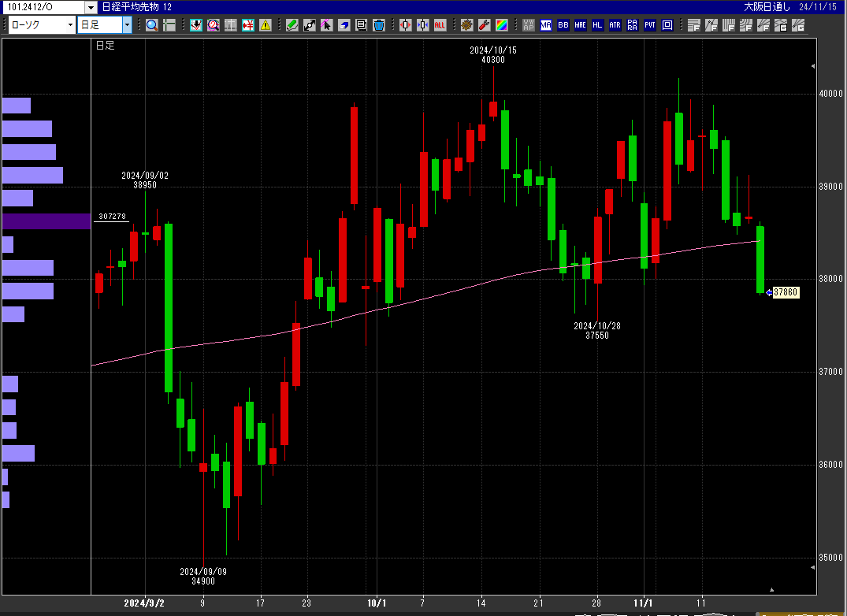The width and height of the screenshot is (847, 616).
Task: Click the red ALL icon
Action: point(440,25)
